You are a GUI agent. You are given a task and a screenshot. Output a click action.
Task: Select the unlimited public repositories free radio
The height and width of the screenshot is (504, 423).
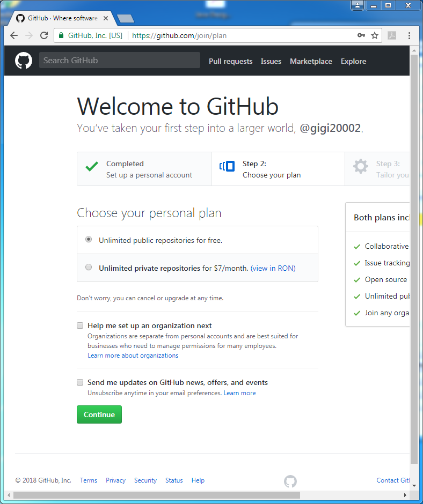tap(89, 239)
